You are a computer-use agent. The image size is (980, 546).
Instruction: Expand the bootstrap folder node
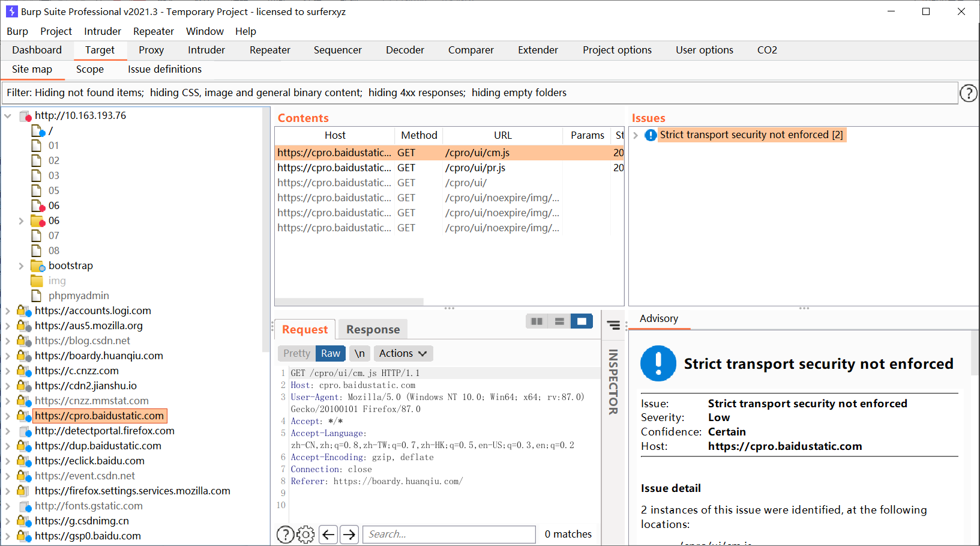click(21, 265)
